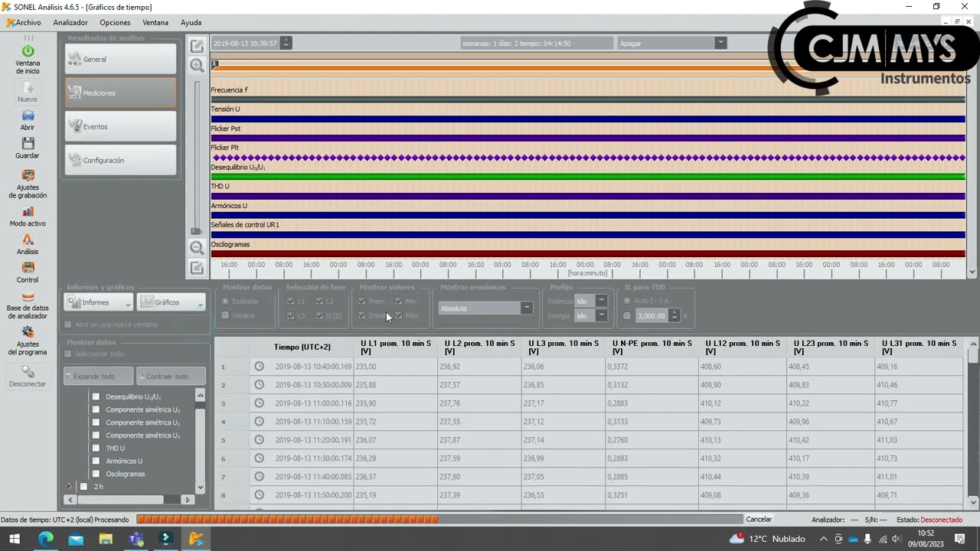Click the clock icon in table row 1
980x551 pixels.
260,367
